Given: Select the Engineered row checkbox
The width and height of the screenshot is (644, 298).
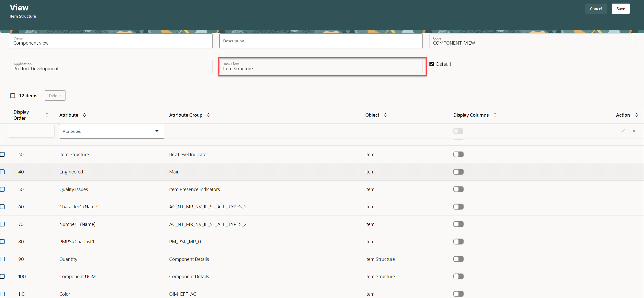Looking at the screenshot, I should (x=3, y=172).
